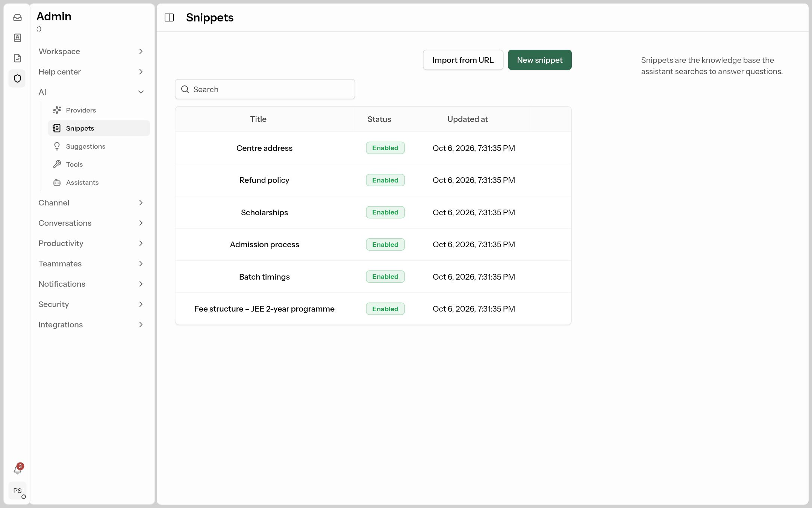Click the magnifier icon in search box
This screenshot has height=508, width=812.
[x=185, y=90]
